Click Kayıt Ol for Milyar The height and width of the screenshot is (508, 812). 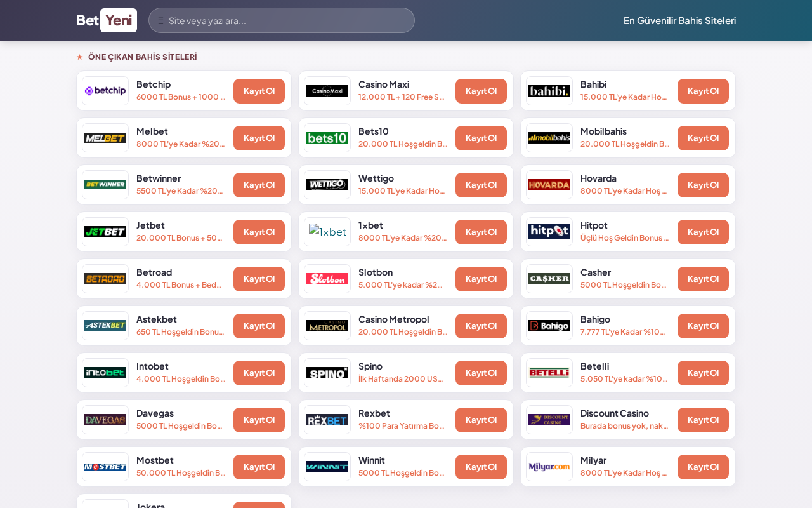click(703, 467)
